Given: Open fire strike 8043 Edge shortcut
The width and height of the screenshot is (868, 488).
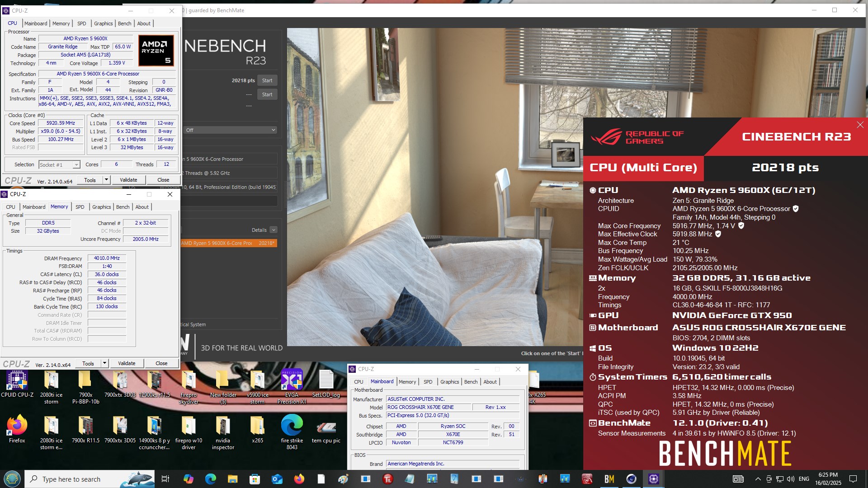Looking at the screenshot, I should point(292,432).
